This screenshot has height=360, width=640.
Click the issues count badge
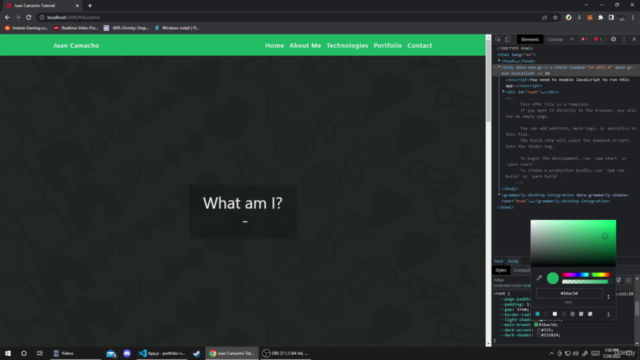pyautogui.click(x=598, y=39)
